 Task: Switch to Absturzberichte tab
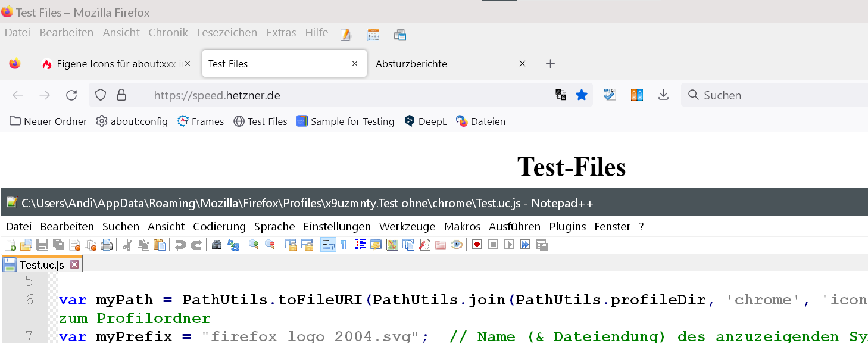click(451, 64)
